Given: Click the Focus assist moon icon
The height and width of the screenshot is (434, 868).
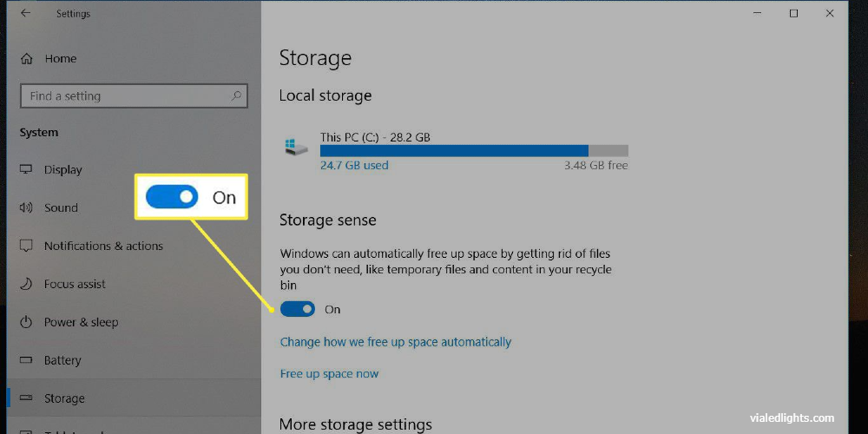Looking at the screenshot, I should 26,284.
